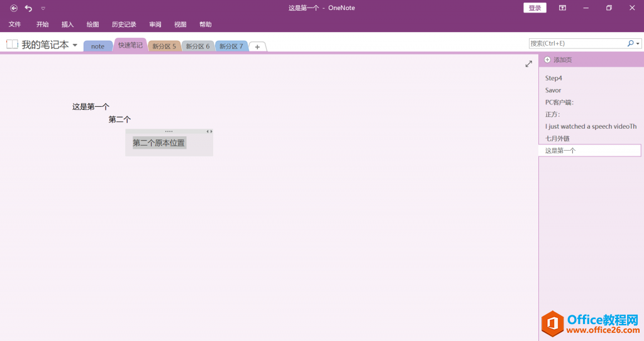Select the 七月外链 page
The width and height of the screenshot is (644, 341).
click(557, 138)
